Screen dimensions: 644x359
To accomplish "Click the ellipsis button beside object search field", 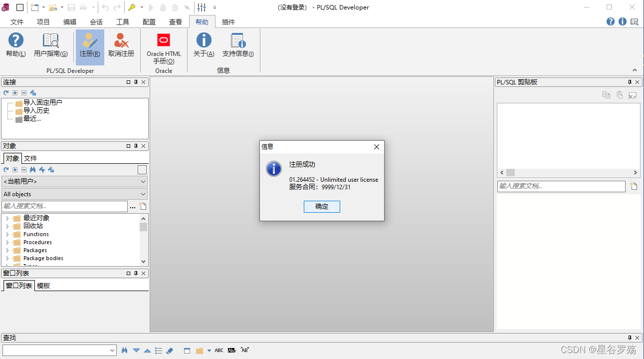I will tap(133, 206).
